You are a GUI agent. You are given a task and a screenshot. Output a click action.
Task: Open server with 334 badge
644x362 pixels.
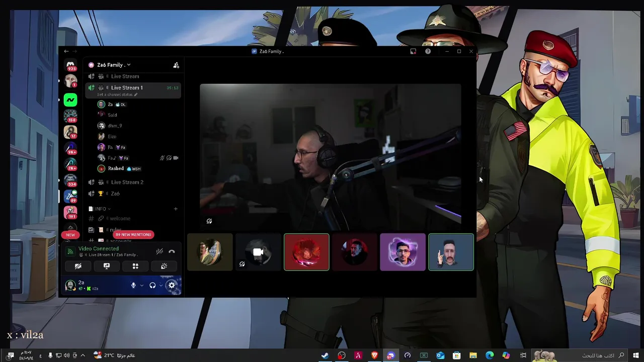[x=70, y=180]
